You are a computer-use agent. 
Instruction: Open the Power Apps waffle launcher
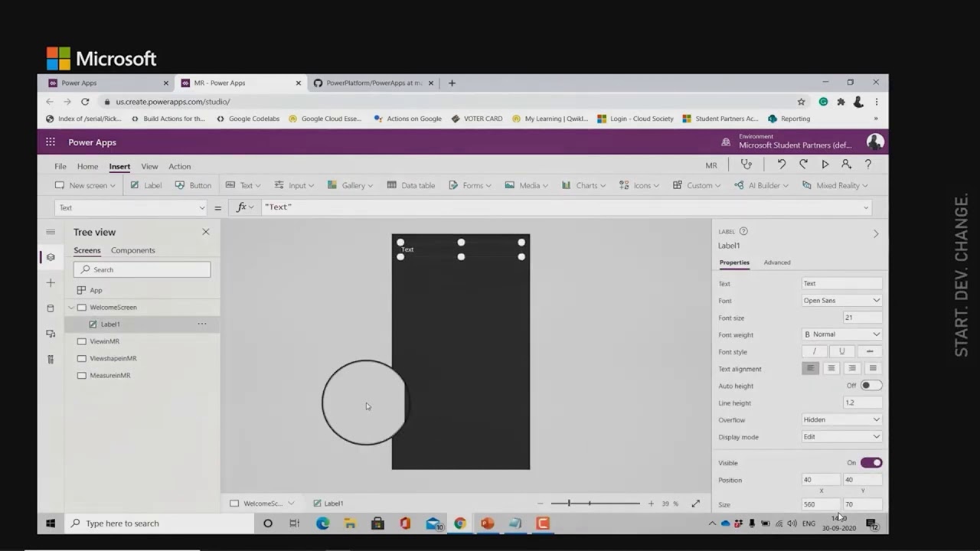(51, 142)
